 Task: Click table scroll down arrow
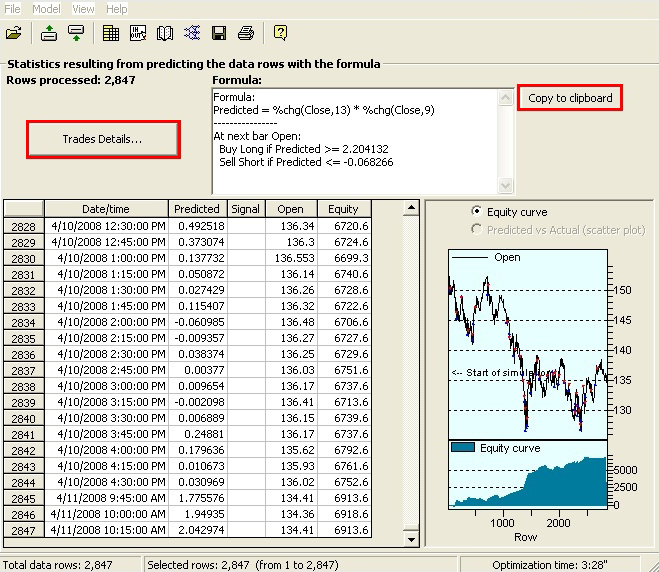(411, 539)
